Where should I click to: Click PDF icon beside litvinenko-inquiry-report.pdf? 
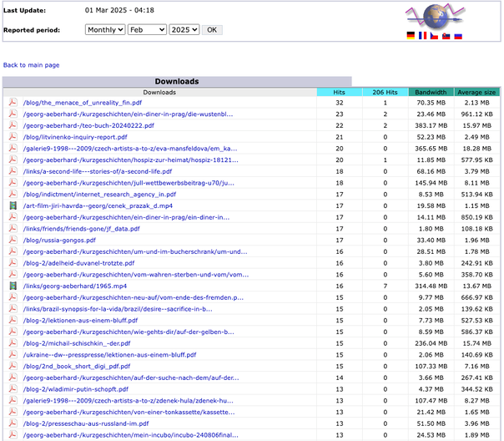(x=13, y=137)
